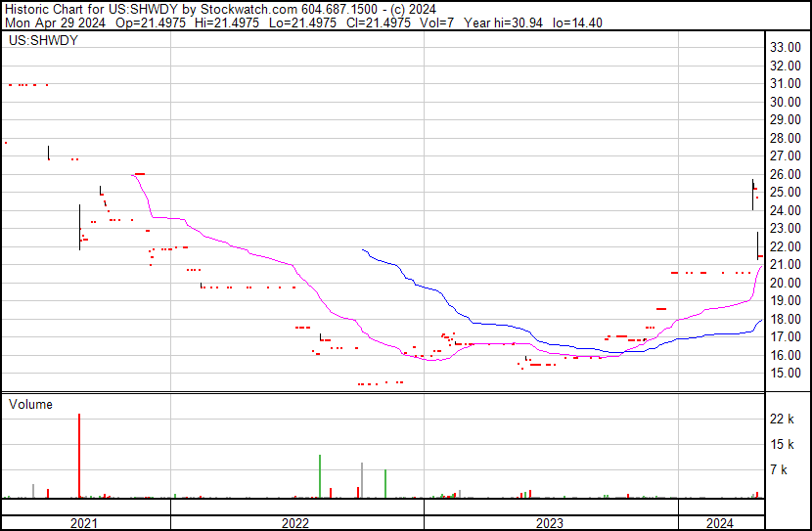Click the 15.00 price axis label
Viewport: 812px width, 531px height.
click(786, 374)
